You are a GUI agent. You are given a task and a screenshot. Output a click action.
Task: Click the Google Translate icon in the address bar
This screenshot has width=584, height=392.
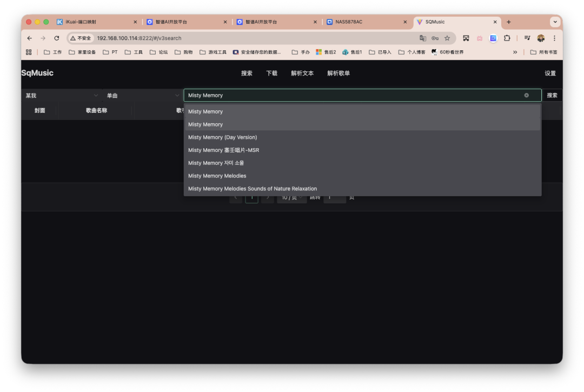click(x=423, y=38)
